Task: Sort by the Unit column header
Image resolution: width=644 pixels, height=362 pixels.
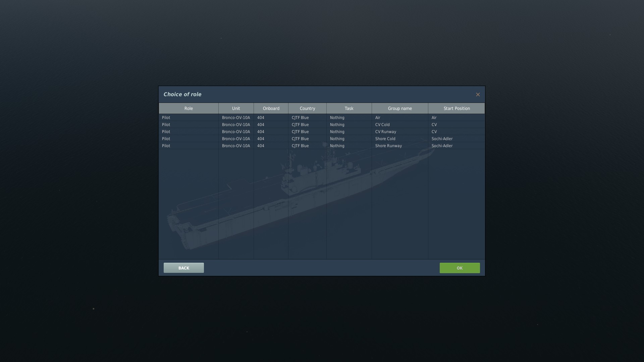Action: (x=236, y=108)
